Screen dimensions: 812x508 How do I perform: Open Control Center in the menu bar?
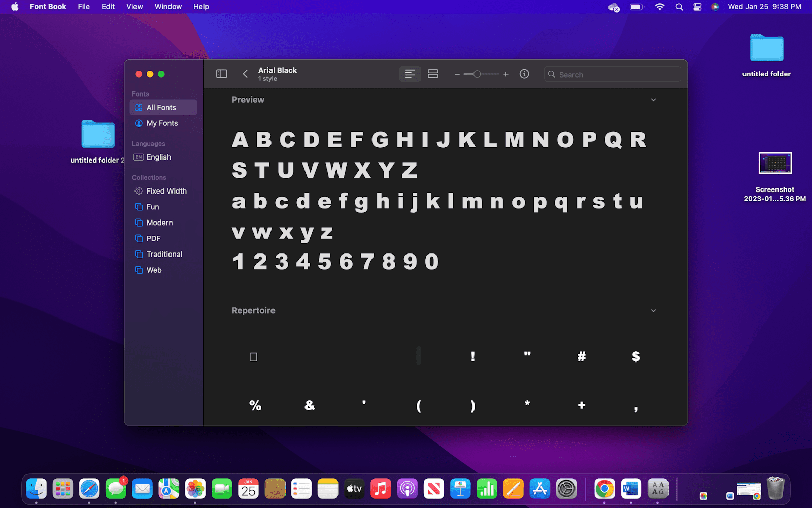point(697,7)
